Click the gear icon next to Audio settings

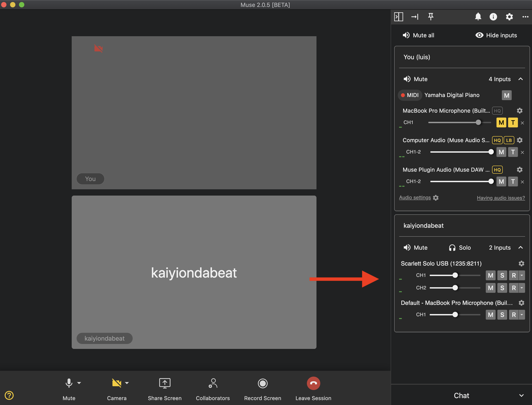[436, 198]
